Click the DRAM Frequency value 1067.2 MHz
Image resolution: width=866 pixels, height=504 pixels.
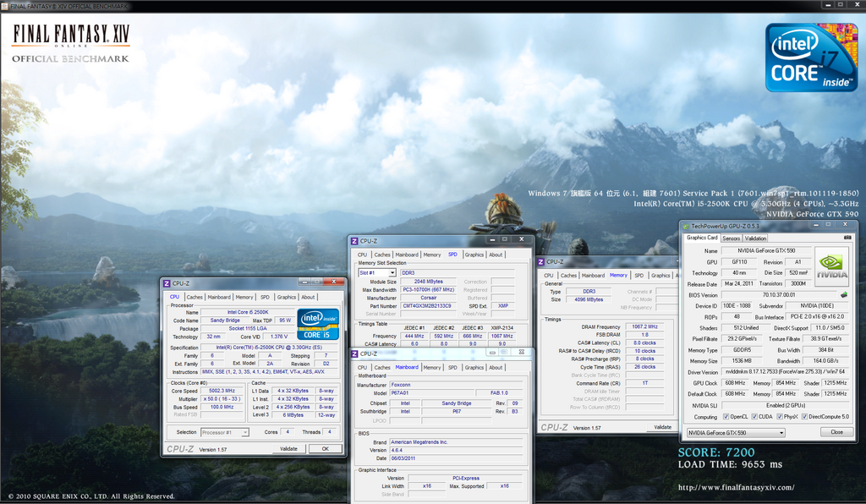tap(644, 326)
